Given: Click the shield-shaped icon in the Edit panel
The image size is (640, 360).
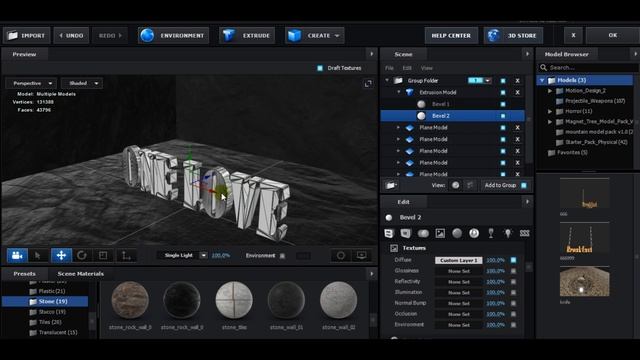Looking at the screenshot, I should point(406,233).
